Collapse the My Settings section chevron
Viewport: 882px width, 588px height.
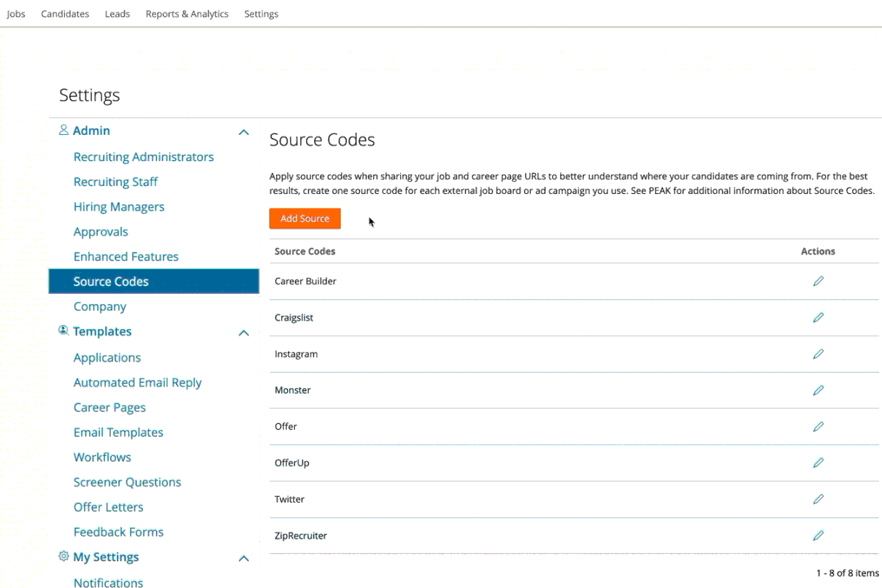tap(244, 559)
